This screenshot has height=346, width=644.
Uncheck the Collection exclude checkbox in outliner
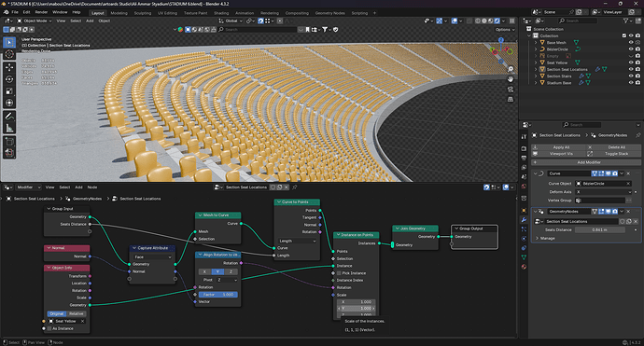(624, 35)
